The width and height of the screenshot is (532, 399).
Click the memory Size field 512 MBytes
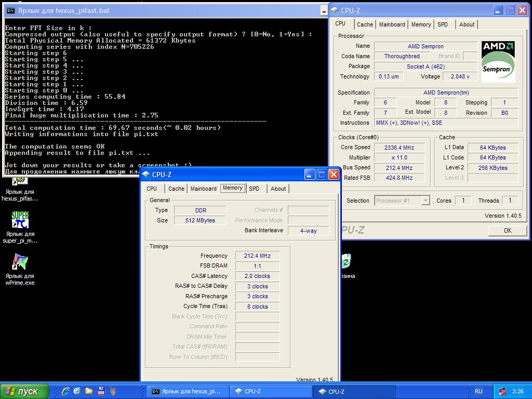point(200,220)
